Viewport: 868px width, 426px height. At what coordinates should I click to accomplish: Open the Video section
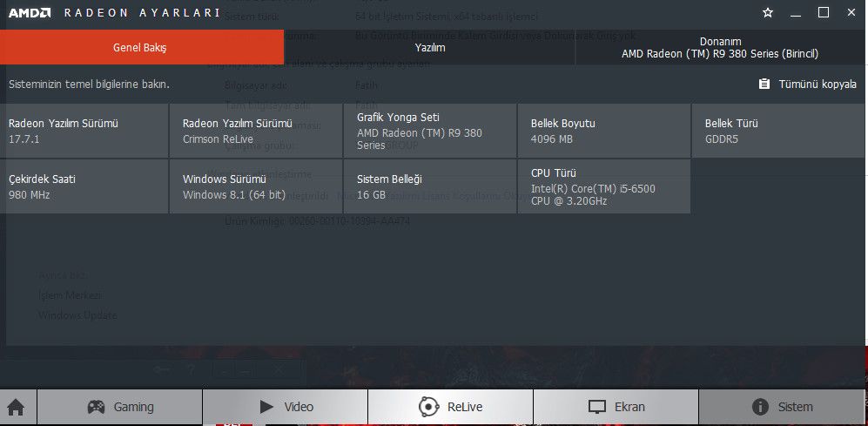(x=285, y=407)
